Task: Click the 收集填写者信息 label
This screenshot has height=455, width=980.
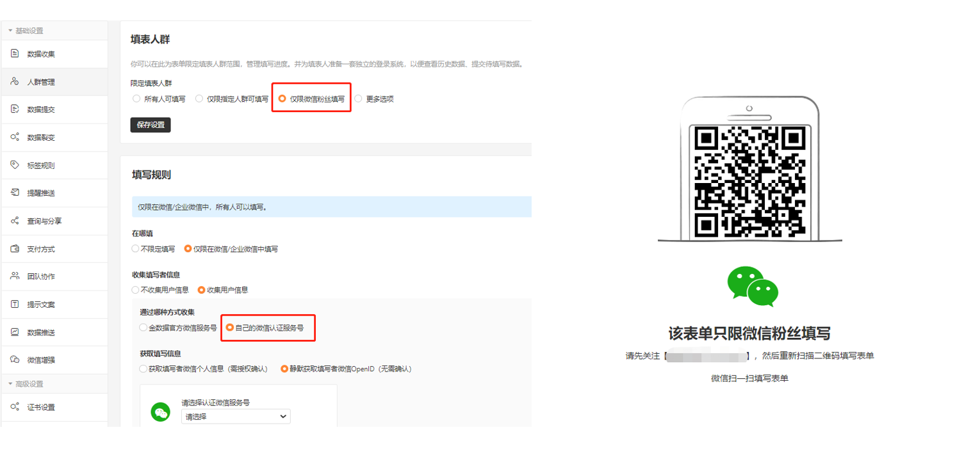Action: pyautogui.click(x=156, y=275)
